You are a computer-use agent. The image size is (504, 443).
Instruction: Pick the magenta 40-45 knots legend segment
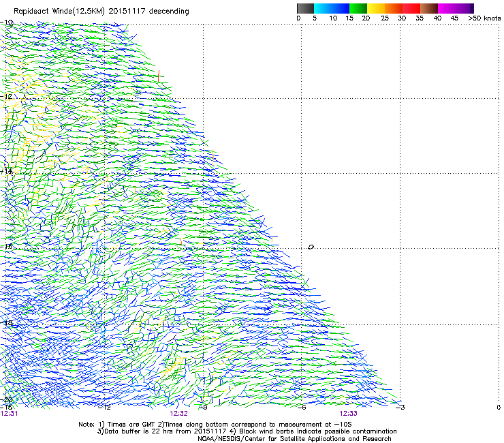447,8
